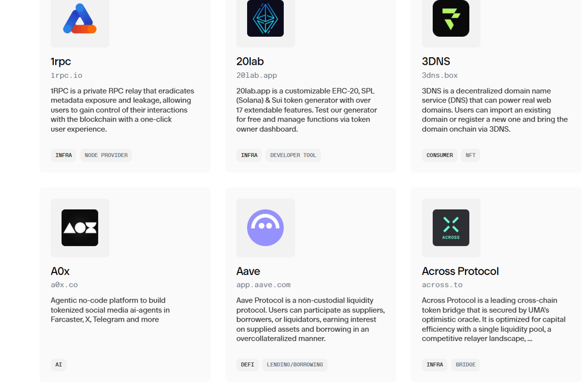Open the 20lab.app link
588x386 pixels.
(x=257, y=75)
